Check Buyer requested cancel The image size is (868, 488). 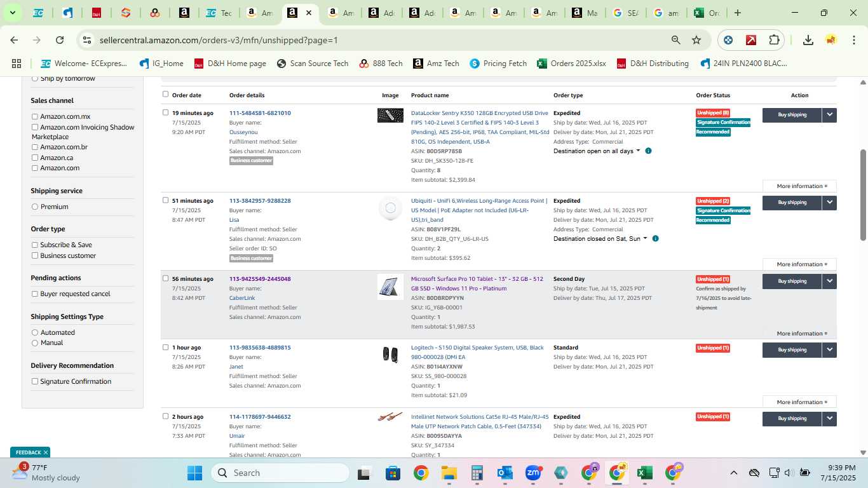click(35, 294)
